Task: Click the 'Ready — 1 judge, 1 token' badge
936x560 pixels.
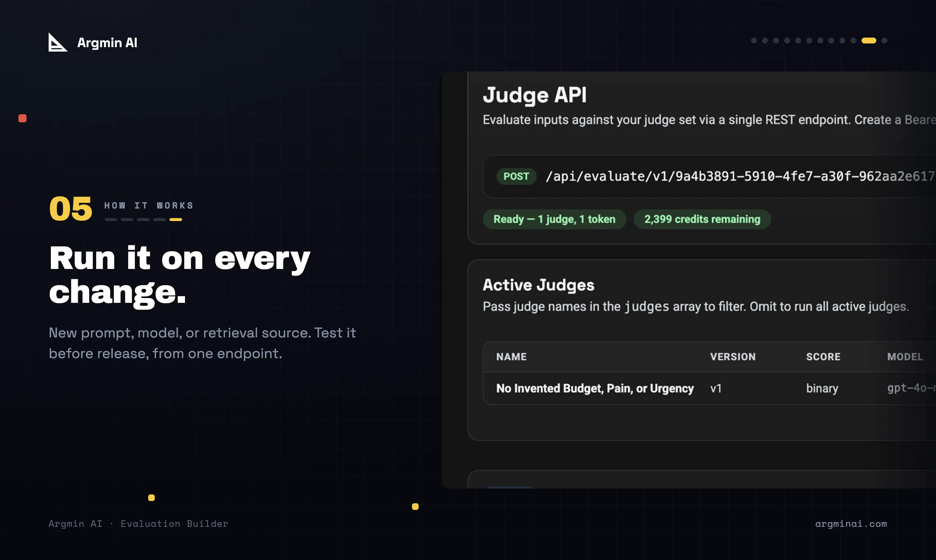Action: pos(555,219)
